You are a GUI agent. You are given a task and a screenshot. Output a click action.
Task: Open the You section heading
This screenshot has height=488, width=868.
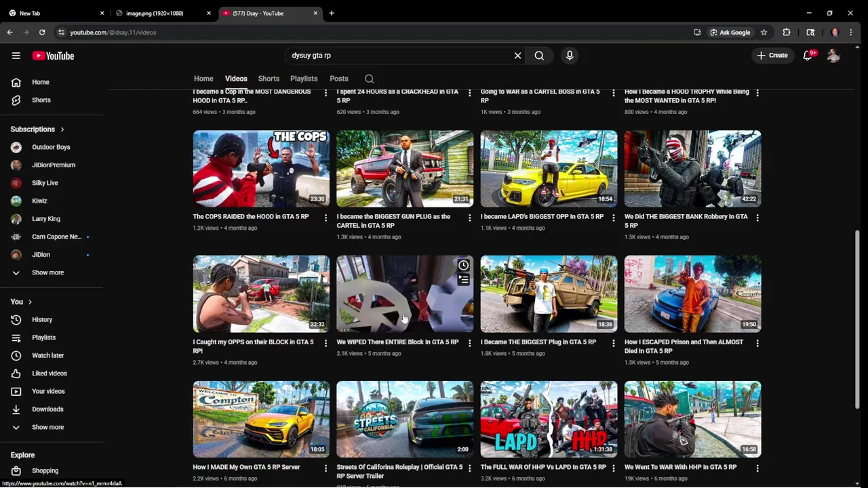tap(21, 302)
